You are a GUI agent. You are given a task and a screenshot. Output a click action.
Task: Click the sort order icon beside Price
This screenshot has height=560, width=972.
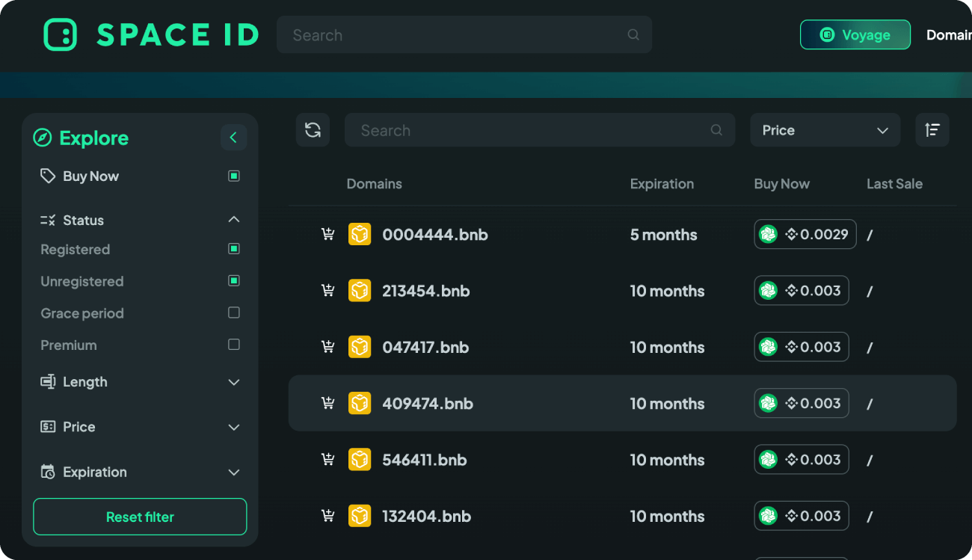(x=932, y=130)
